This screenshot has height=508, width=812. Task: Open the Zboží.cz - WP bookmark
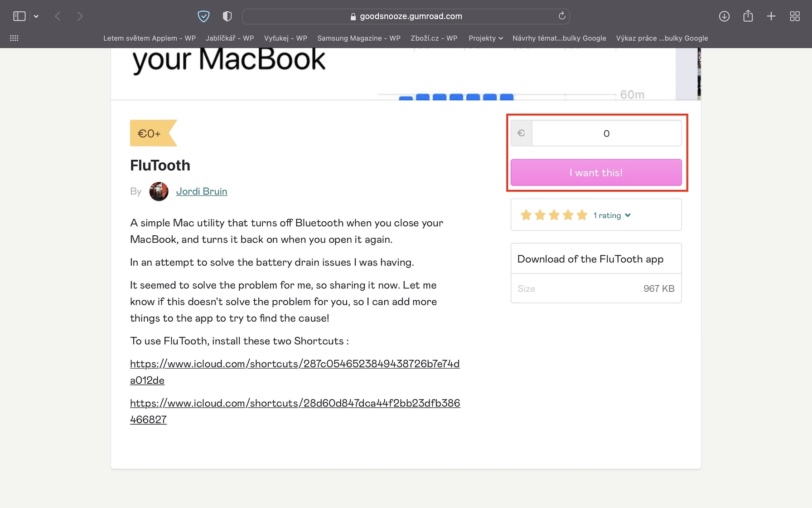point(434,38)
